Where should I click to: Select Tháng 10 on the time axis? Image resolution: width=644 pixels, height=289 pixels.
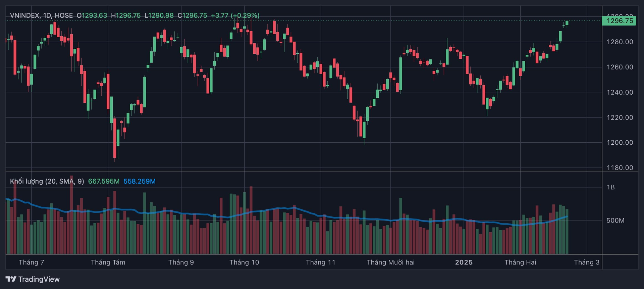244,262
